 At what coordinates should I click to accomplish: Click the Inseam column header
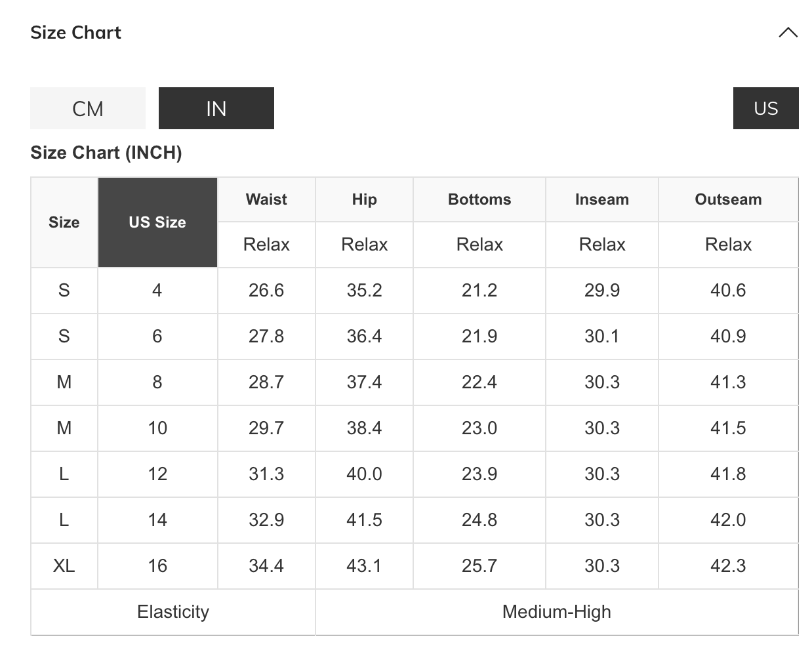tap(601, 199)
